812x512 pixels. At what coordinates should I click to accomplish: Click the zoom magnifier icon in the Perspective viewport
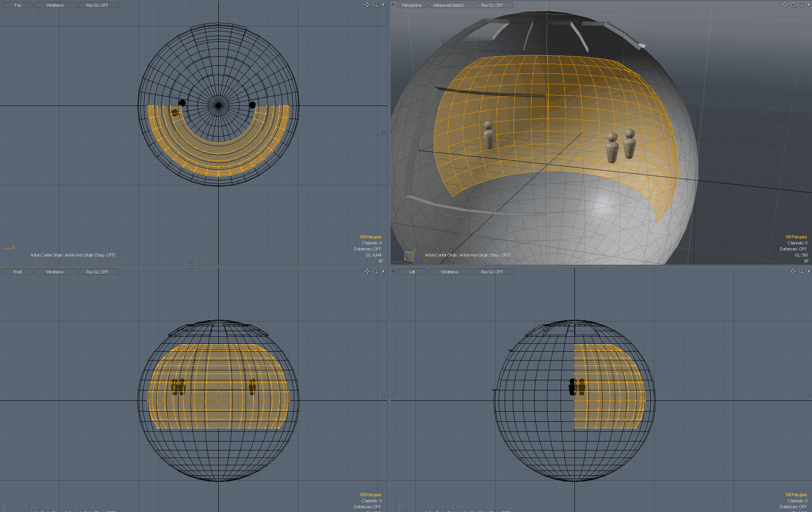tap(801, 5)
